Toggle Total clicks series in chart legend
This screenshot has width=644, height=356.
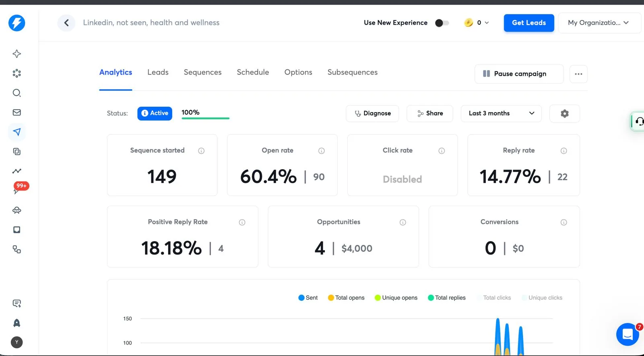click(x=493, y=298)
